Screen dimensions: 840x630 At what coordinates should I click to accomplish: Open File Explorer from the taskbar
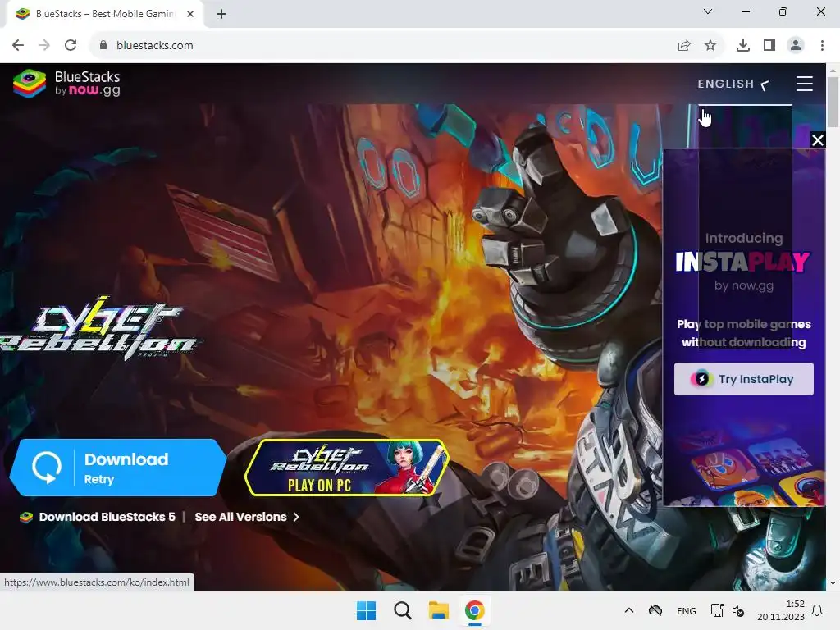click(438, 610)
